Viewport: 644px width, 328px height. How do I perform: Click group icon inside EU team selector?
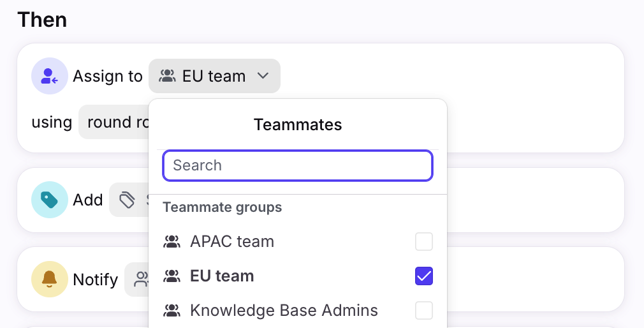click(x=167, y=76)
